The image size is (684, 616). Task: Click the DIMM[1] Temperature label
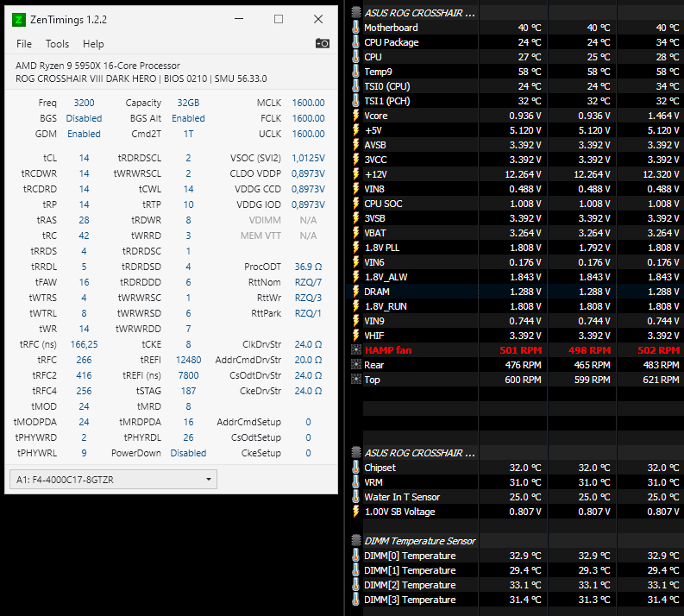coord(410,570)
